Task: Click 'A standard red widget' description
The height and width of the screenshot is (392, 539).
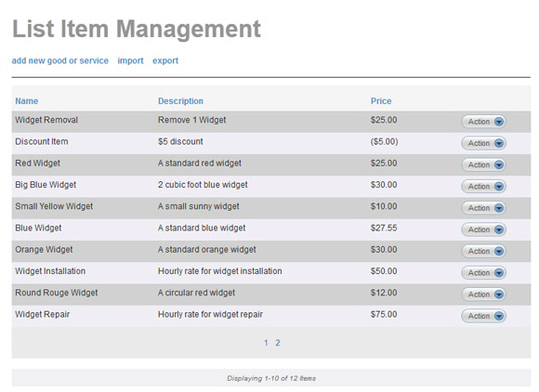Action: [x=200, y=163]
